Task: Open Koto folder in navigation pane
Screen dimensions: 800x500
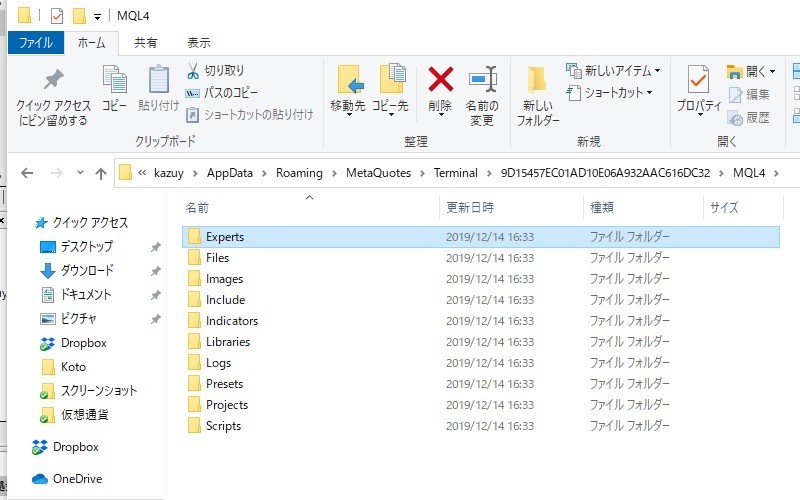Action: click(73, 367)
